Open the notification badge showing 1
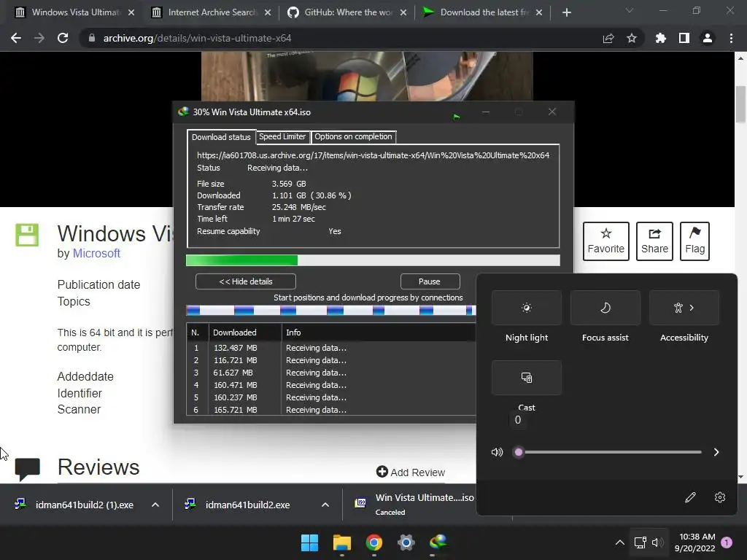Screen dimensions: 747x560 click(727, 542)
